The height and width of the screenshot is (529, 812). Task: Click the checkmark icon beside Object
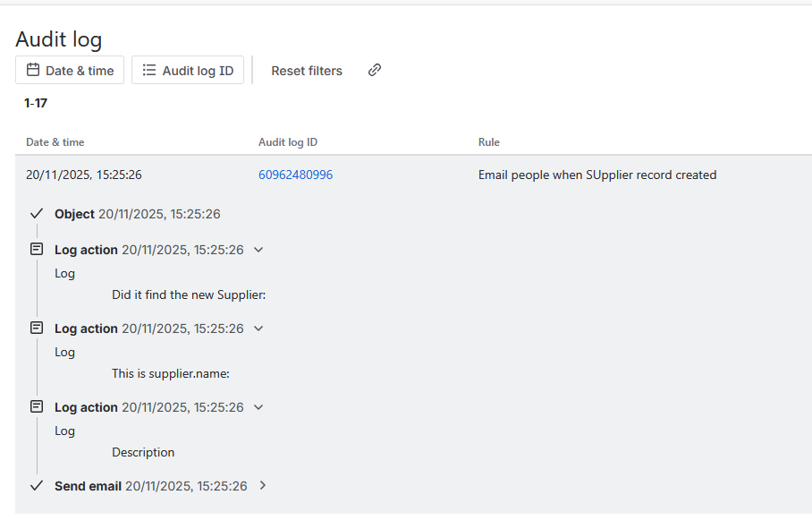click(36, 213)
